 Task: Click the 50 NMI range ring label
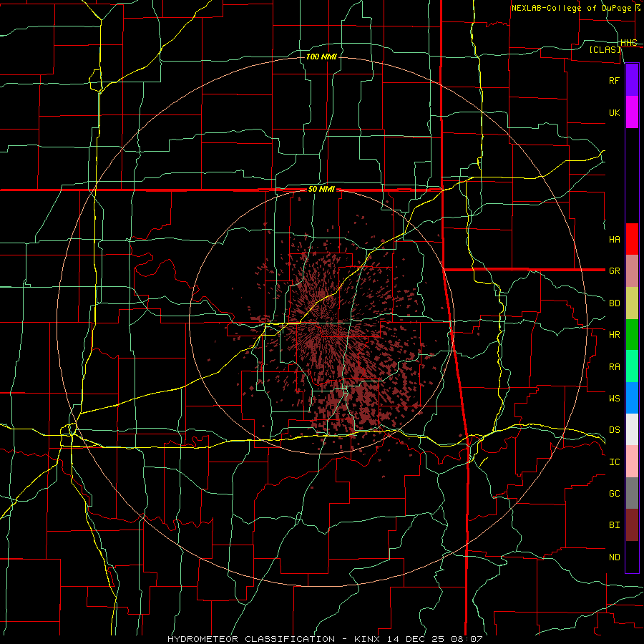321,190
